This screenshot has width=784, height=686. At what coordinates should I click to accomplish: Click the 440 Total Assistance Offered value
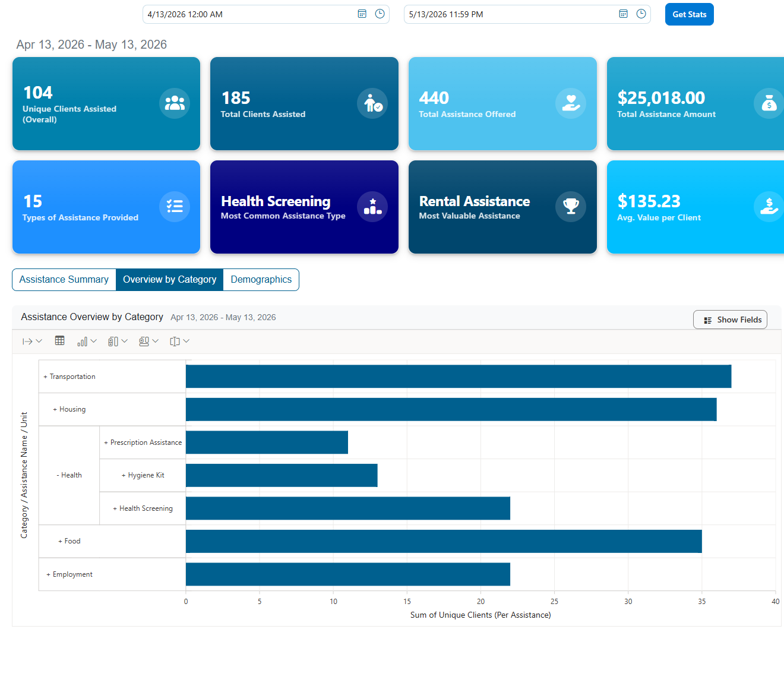tap(434, 98)
